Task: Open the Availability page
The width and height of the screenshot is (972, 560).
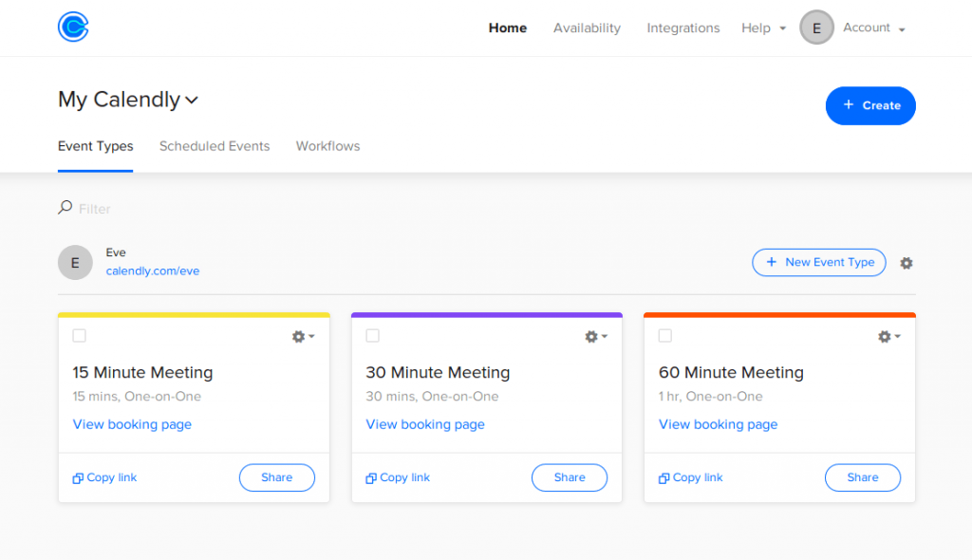Action: pyautogui.click(x=587, y=28)
